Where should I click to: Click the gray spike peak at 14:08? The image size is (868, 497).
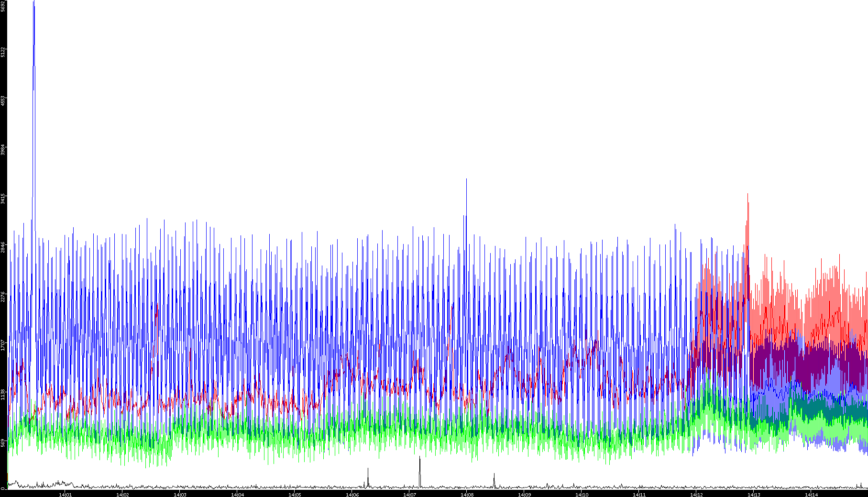(466, 180)
